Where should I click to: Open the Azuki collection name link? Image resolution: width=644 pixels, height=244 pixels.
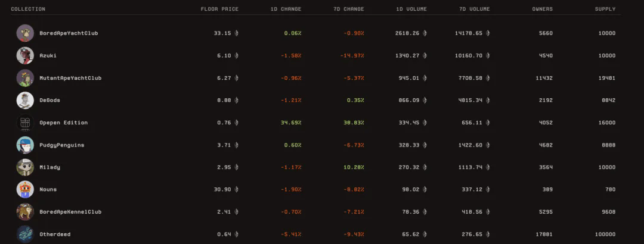48,55
